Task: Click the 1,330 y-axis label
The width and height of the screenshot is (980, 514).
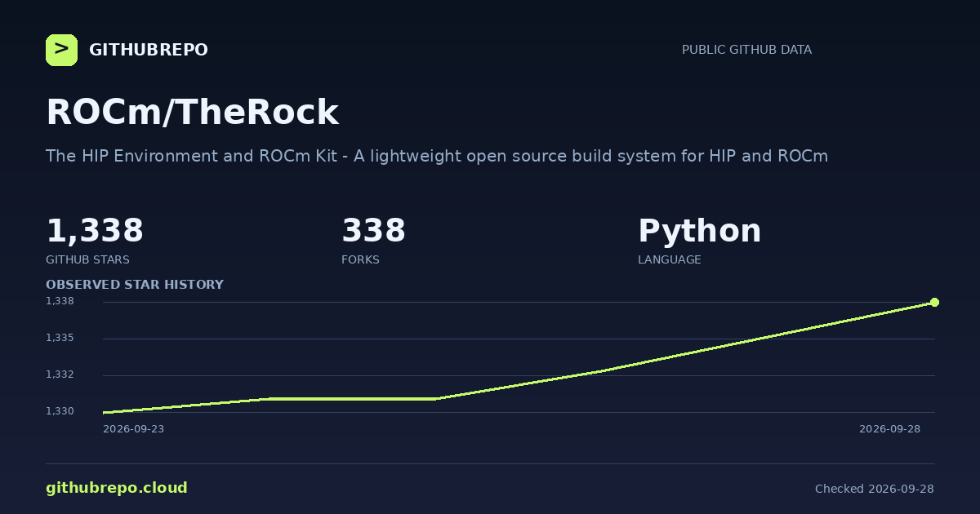Action: pyautogui.click(x=60, y=411)
